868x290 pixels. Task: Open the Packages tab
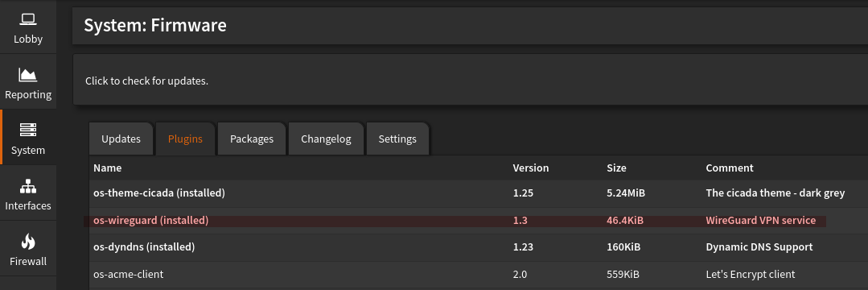pos(252,139)
